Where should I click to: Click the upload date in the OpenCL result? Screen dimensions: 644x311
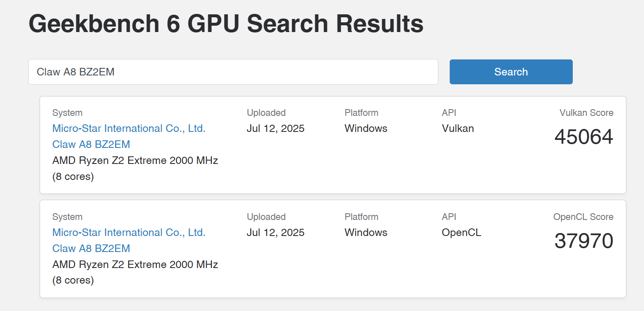click(x=276, y=233)
